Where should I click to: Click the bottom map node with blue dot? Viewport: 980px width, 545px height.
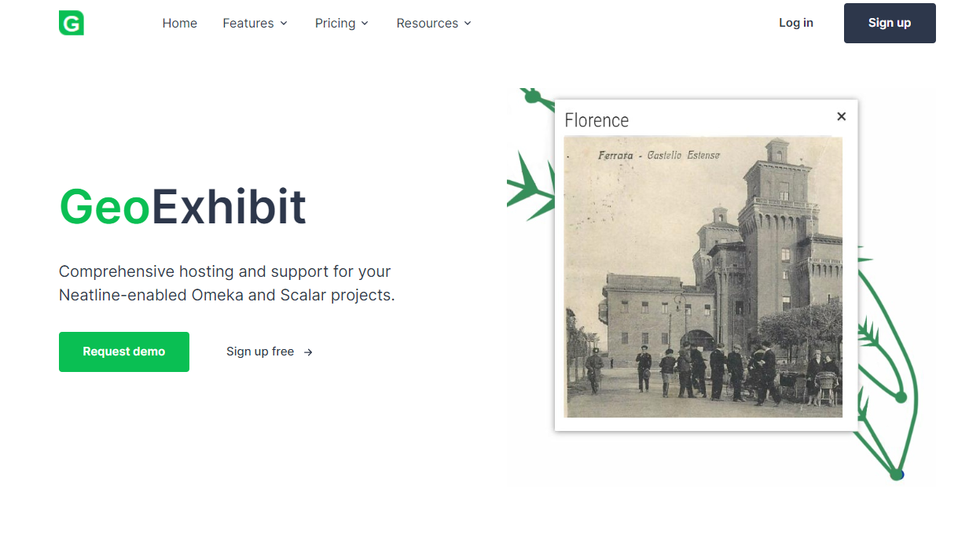pyautogui.click(x=897, y=474)
